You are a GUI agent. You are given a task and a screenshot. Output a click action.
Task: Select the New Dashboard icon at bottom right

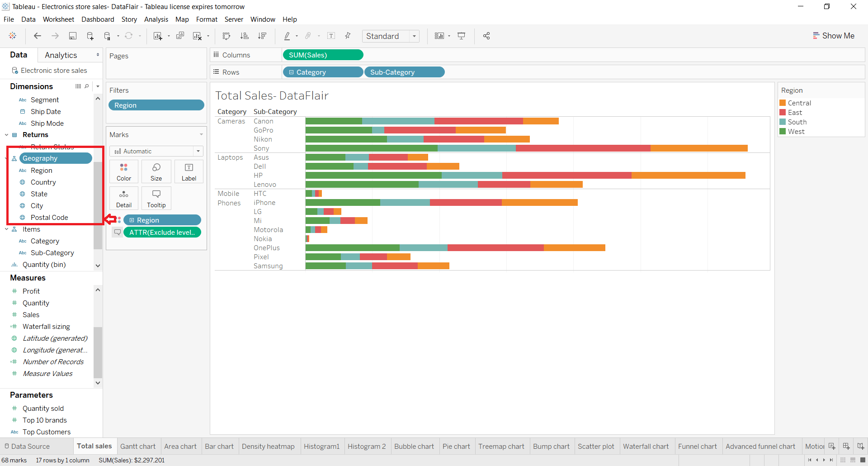847,446
